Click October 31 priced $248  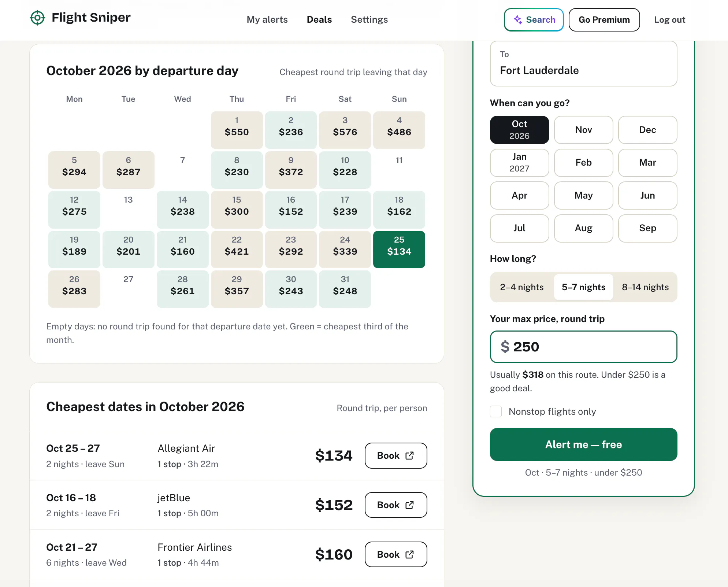(345, 289)
